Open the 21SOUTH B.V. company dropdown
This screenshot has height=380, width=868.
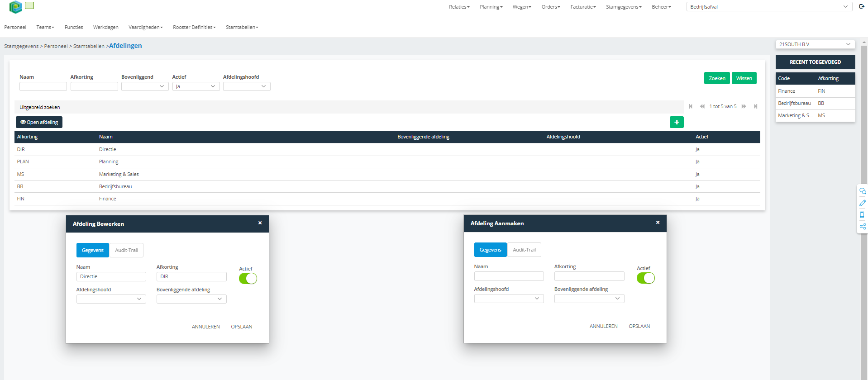coord(815,44)
